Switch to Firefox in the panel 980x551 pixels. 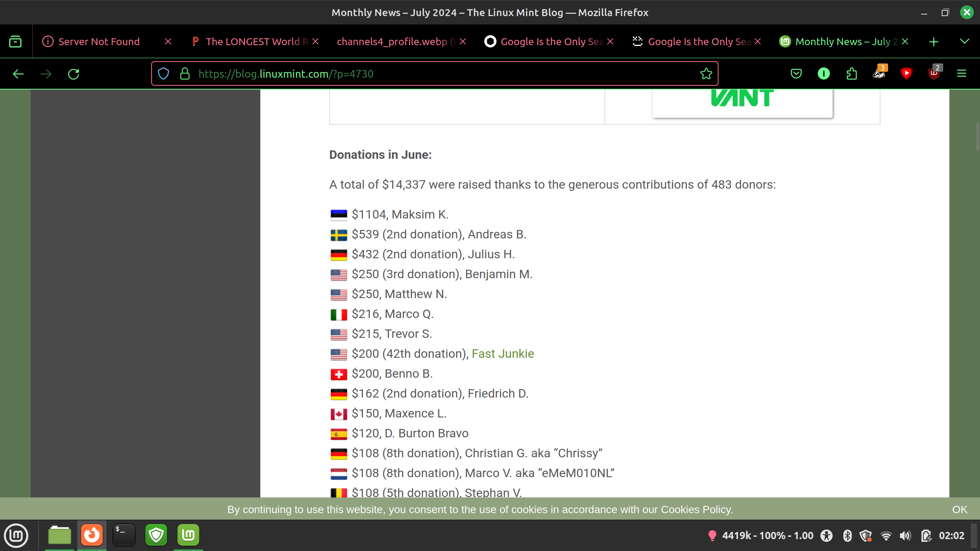92,535
